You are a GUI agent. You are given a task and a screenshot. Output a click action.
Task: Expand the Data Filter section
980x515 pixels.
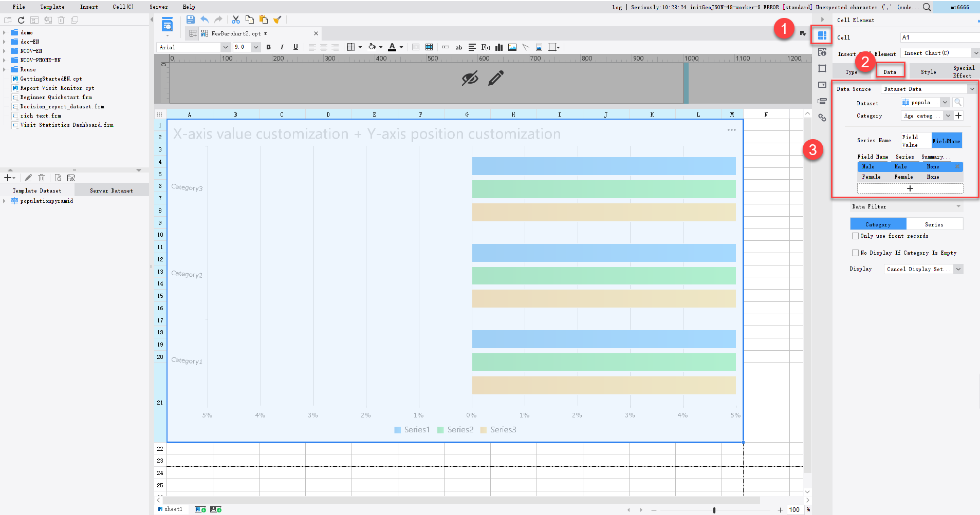click(959, 206)
